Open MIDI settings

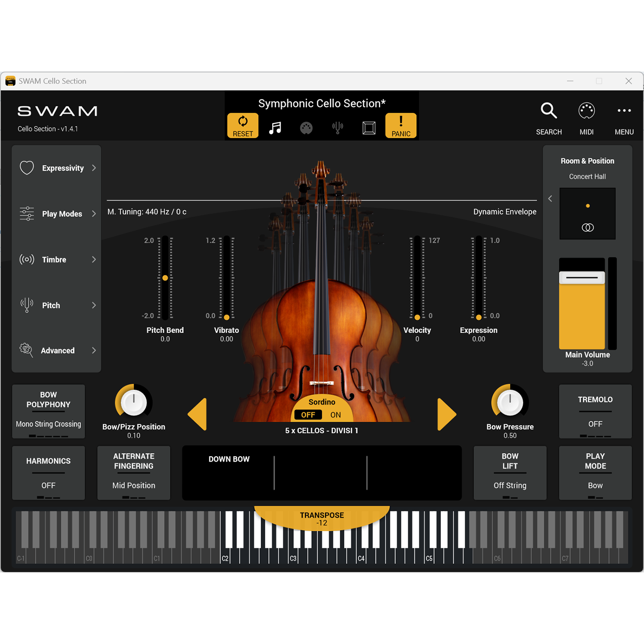(x=587, y=119)
